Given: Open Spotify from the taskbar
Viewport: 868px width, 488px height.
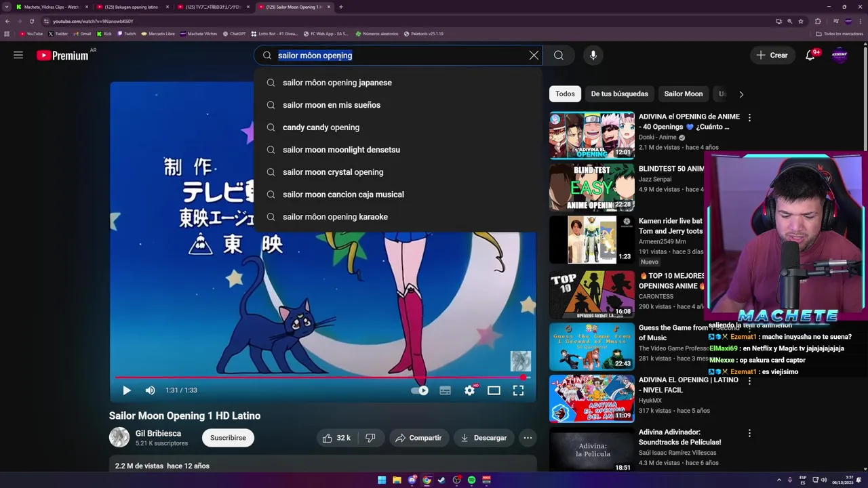Looking at the screenshot, I should pos(471,480).
